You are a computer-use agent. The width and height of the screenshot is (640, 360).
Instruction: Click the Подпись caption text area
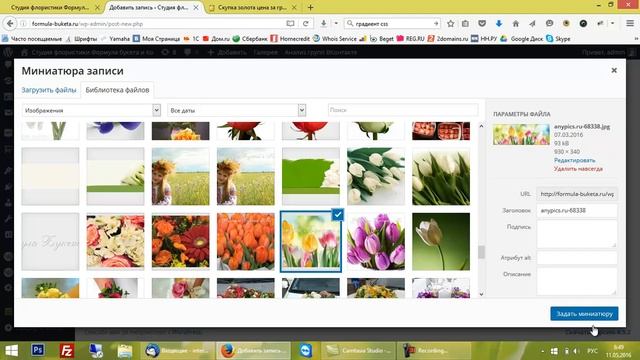(577, 234)
